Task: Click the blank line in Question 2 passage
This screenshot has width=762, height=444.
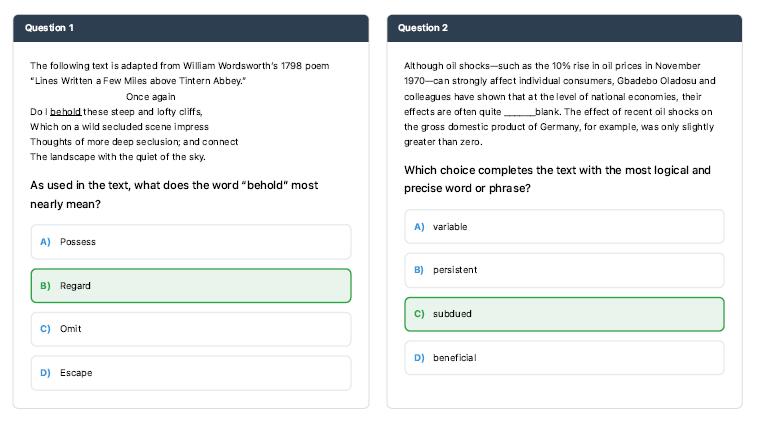Action: [520, 113]
